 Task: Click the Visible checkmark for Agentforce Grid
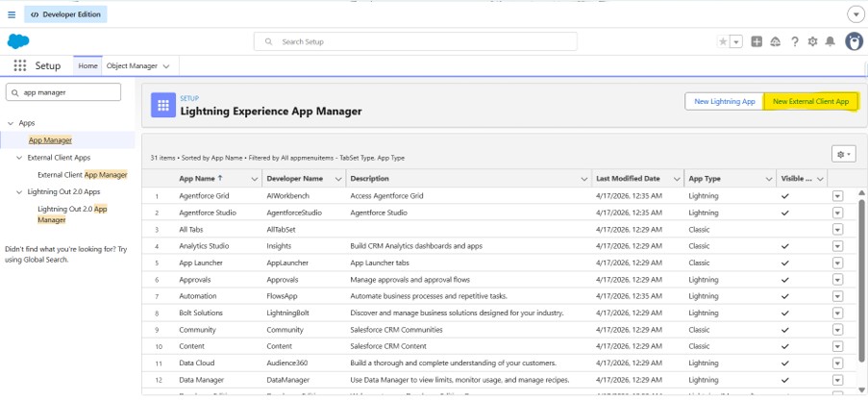tap(785, 196)
